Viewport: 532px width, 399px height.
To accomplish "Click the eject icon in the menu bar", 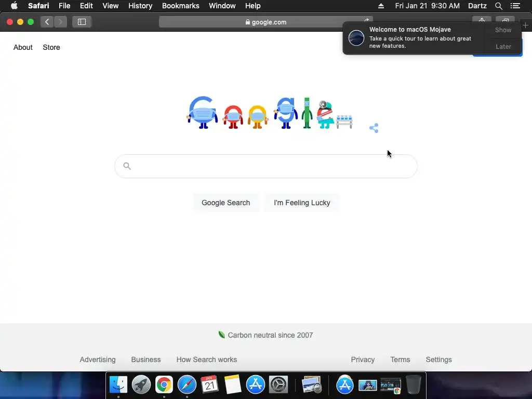I will pyautogui.click(x=381, y=6).
